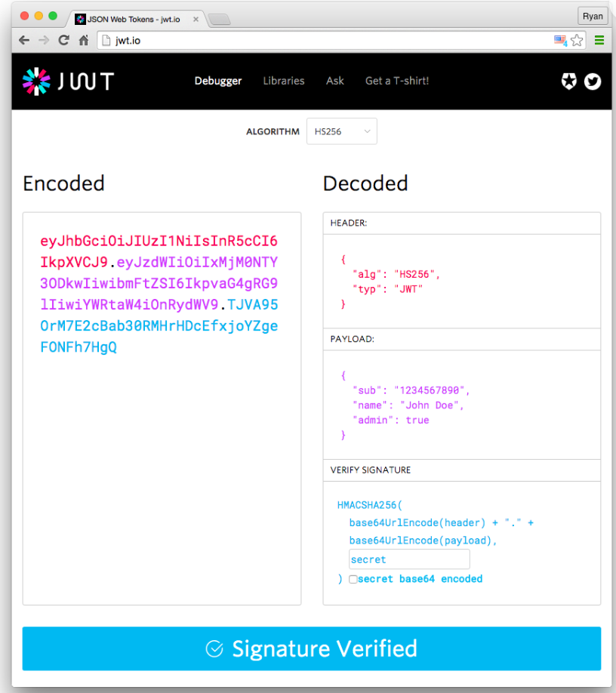Image resolution: width=616 pixels, height=693 pixels.
Task: Click inside the secret input field
Action: pos(408,559)
